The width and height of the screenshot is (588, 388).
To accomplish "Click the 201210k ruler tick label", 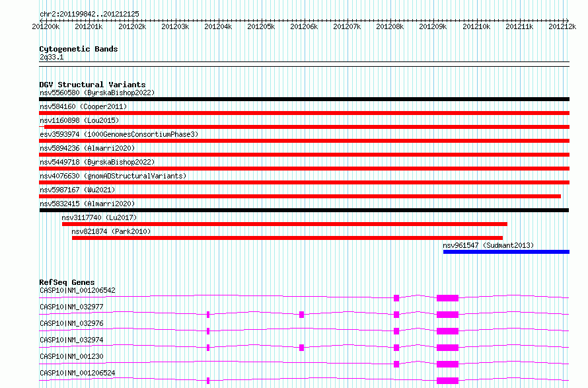I will point(476,26).
